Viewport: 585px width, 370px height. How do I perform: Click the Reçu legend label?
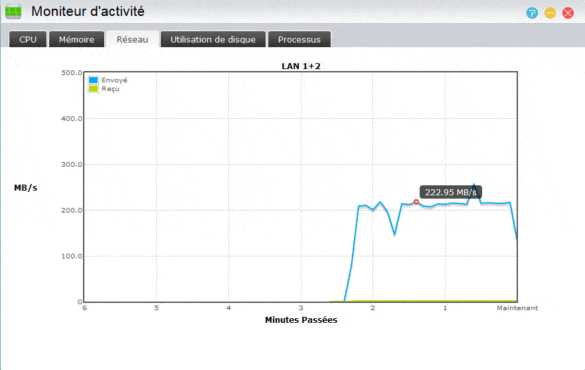[110, 89]
